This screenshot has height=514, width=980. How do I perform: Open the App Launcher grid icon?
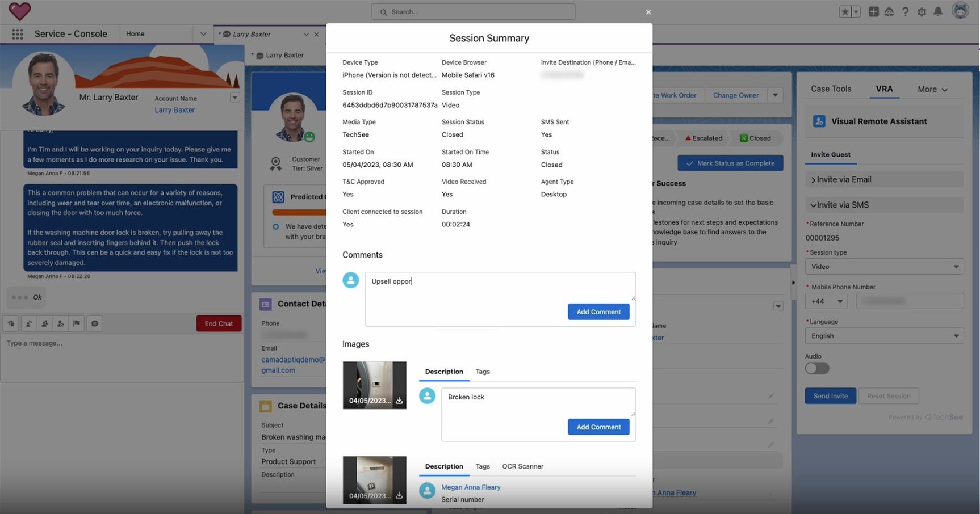pyautogui.click(x=18, y=34)
